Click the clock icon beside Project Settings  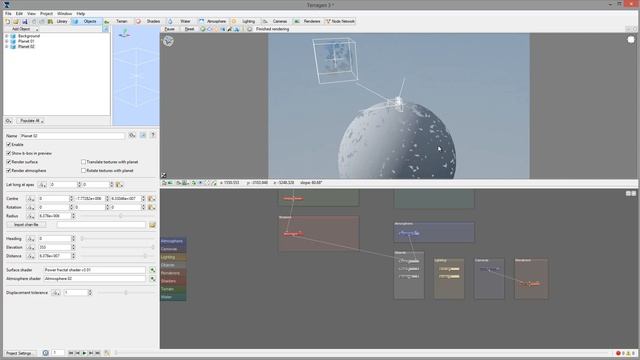tap(45, 353)
